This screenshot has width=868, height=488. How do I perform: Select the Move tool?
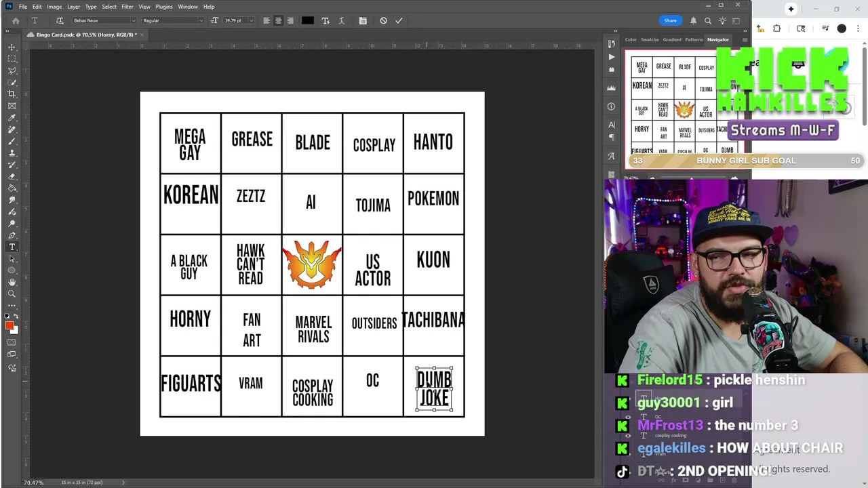click(x=12, y=47)
